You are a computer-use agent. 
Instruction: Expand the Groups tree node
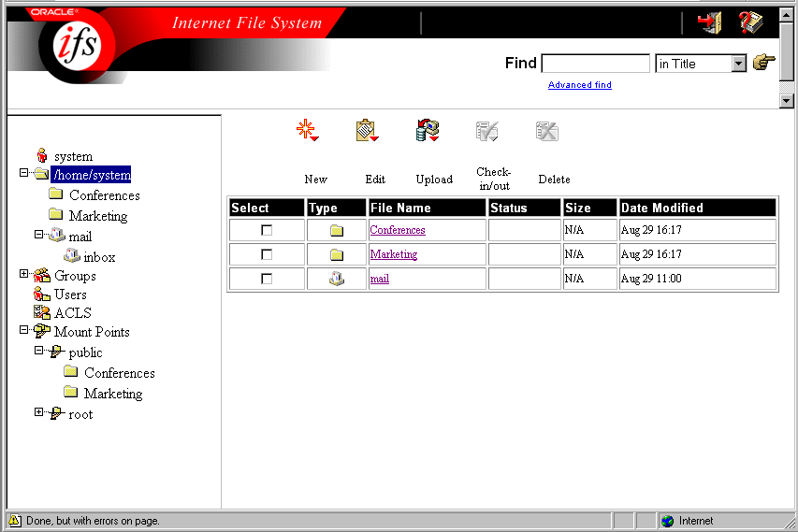(24, 274)
